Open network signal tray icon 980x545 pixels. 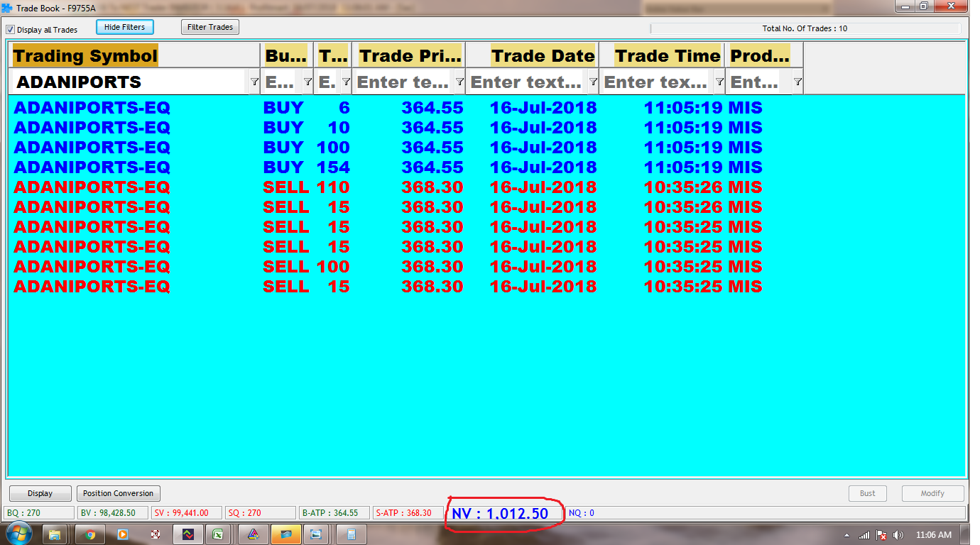[x=864, y=535]
